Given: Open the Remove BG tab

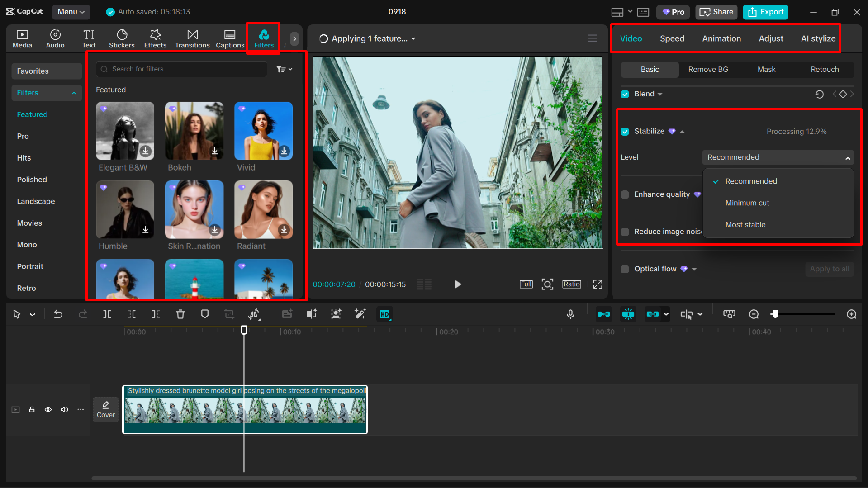Looking at the screenshot, I should (x=708, y=69).
